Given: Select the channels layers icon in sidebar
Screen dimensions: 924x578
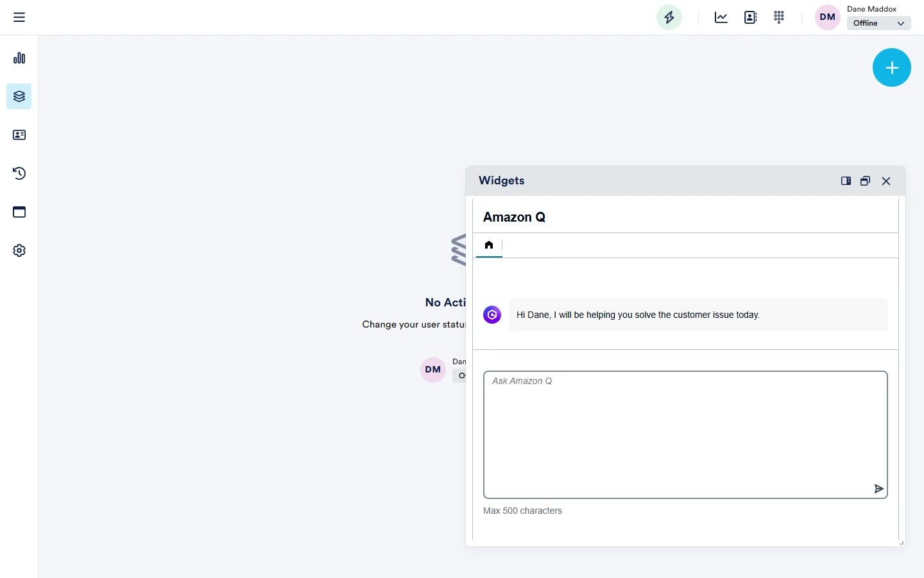Looking at the screenshot, I should pyautogui.click(x=19, y=96).
